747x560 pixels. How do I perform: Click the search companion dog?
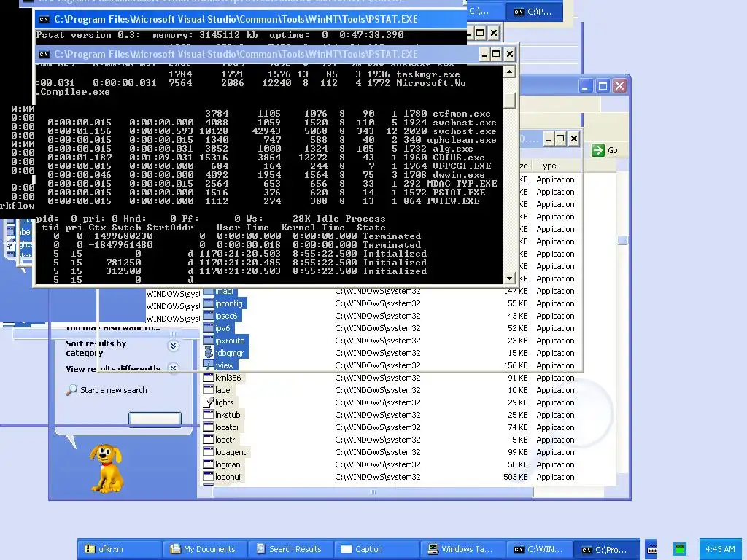click(x=107, y=468)
